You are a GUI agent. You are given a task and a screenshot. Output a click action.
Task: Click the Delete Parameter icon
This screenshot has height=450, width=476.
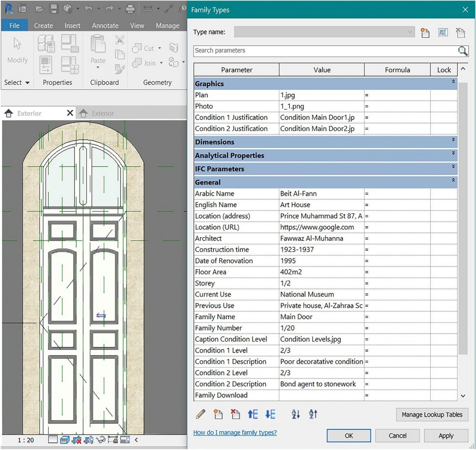click(235, 414)
